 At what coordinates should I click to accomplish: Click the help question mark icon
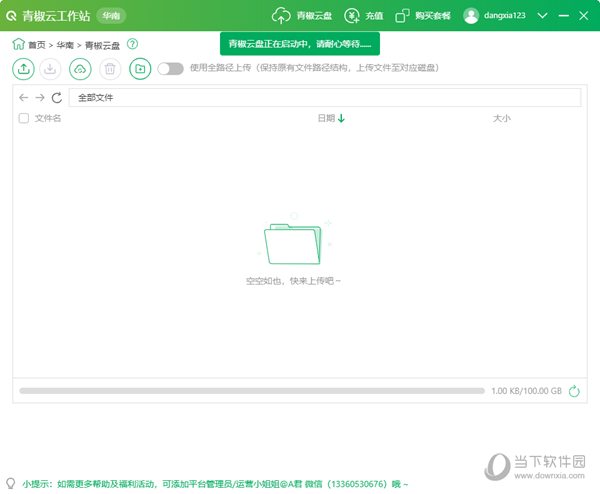click(x=132, y=44)
